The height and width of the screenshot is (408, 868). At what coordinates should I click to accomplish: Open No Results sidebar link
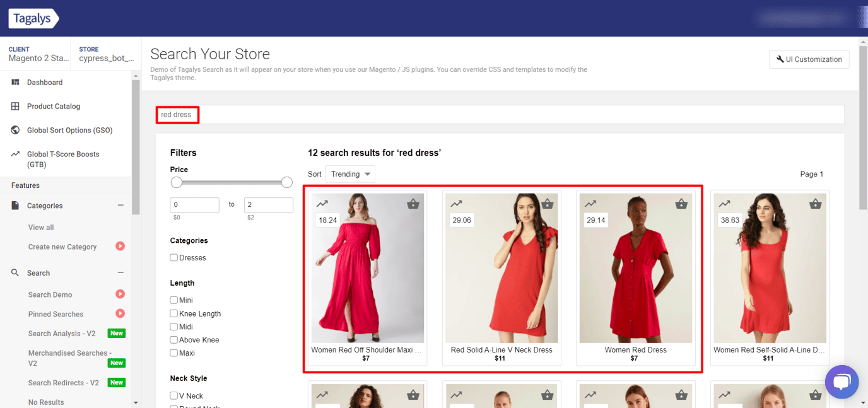click(x=46, y=402)
